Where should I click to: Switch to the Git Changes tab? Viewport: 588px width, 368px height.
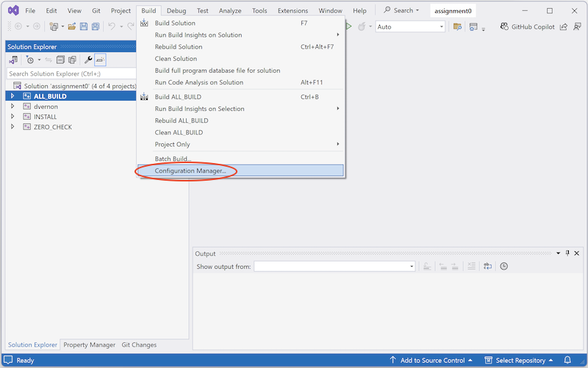tap(139, 344)
